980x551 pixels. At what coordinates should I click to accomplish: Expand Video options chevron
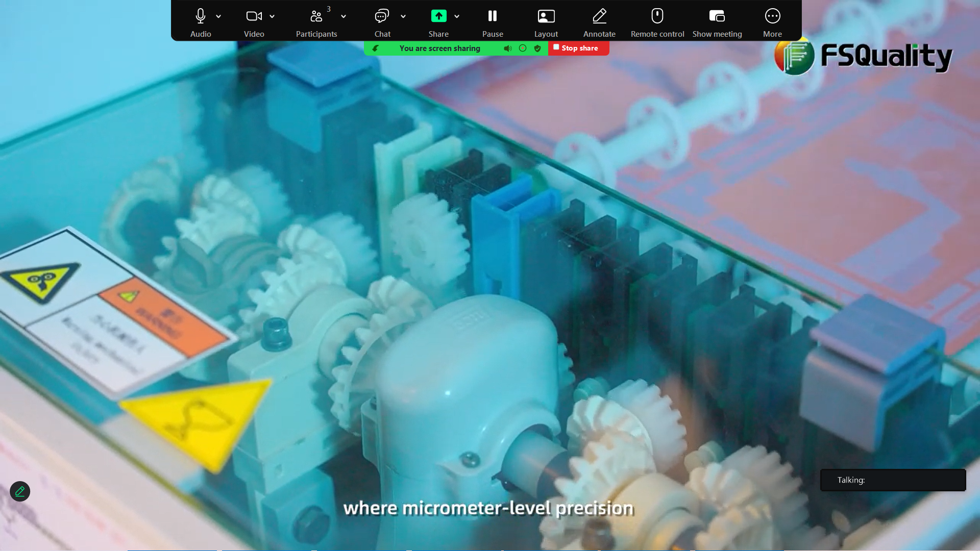point(272,16)
